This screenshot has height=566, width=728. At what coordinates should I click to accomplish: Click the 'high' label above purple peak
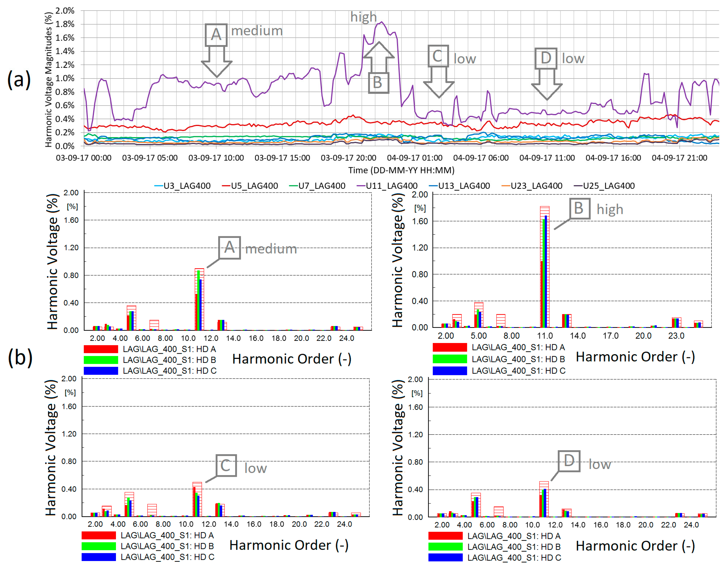[363, 17]
